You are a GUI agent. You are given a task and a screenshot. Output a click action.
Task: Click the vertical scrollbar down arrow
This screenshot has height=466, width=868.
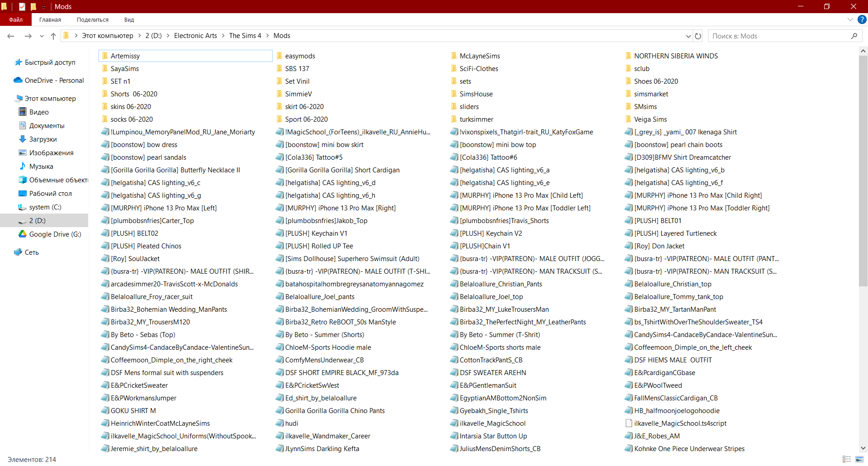(x=863, y=448)
